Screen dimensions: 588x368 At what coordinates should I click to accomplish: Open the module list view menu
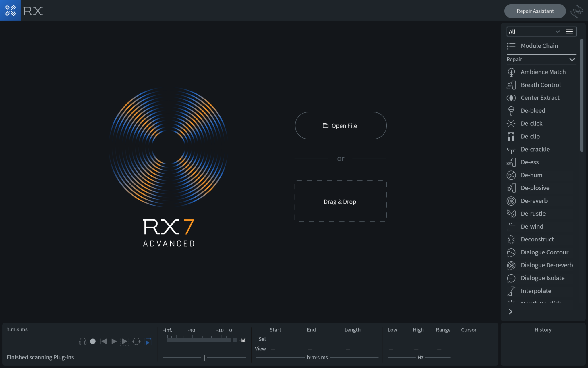[569, 32]
